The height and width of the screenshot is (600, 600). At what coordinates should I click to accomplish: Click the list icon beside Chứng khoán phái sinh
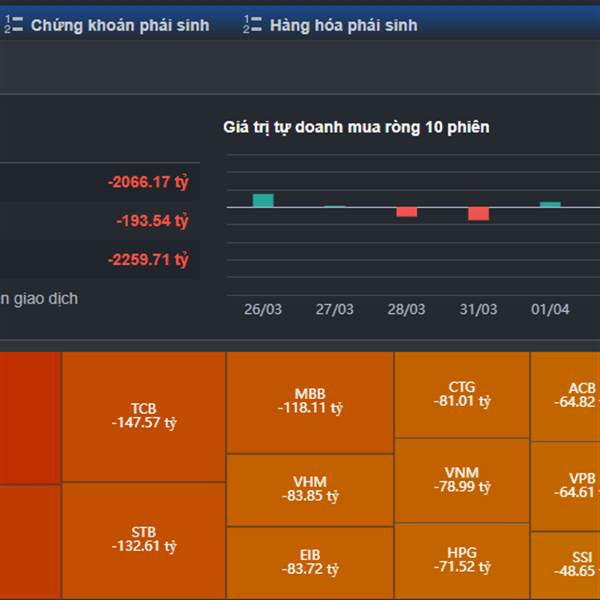[x=13, y=24]
